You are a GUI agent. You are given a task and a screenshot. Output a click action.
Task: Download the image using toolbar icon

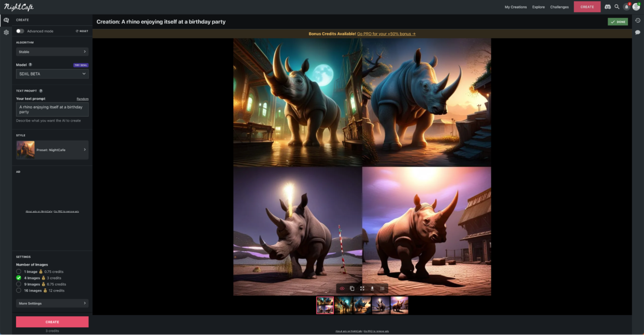coord(372,289)
